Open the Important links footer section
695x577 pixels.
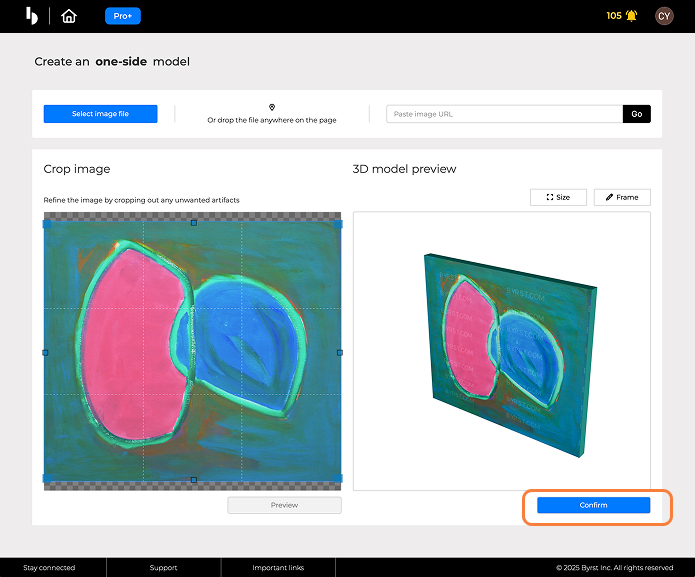click(x=278, y=567)
